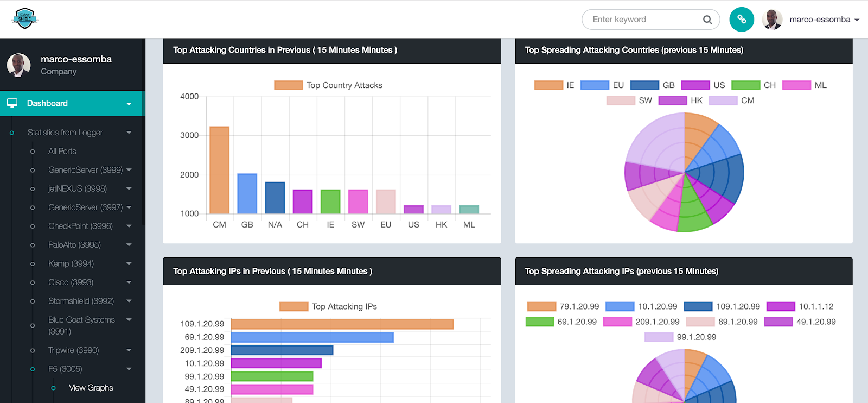Expand the CheckPoint (3996) arrow
Viewport: 868px width, 403px height.
coord(129,226)
